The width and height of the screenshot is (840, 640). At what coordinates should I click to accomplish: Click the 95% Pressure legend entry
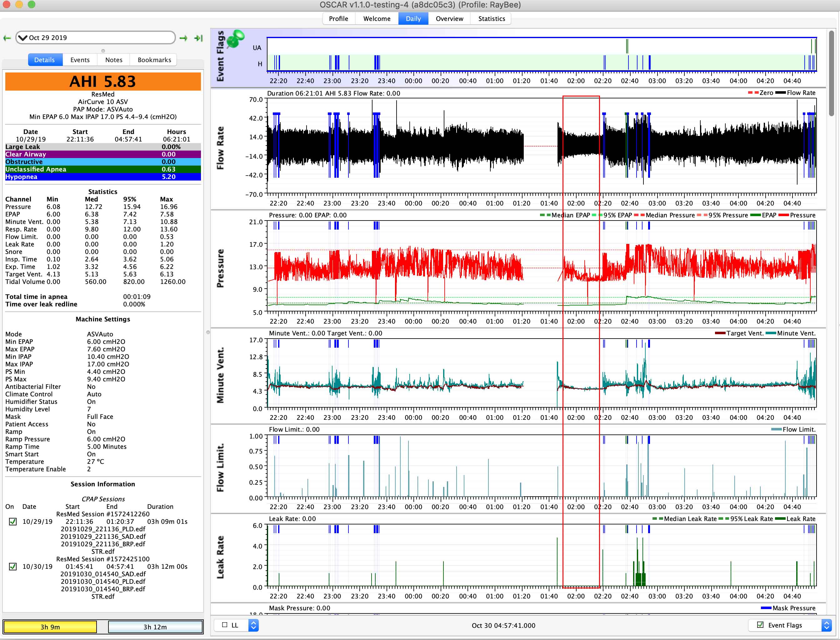(x=722, y=215)
